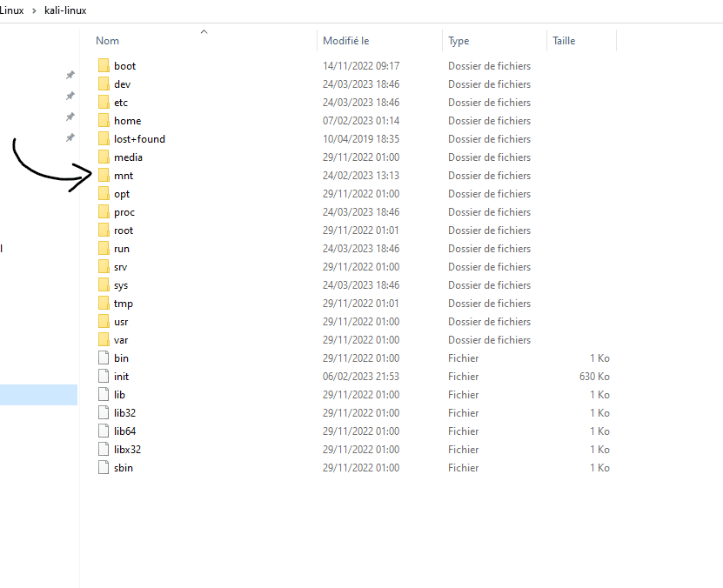Select the sbin file icon
Screen dimensions: 723x588
tap(104, 468)
